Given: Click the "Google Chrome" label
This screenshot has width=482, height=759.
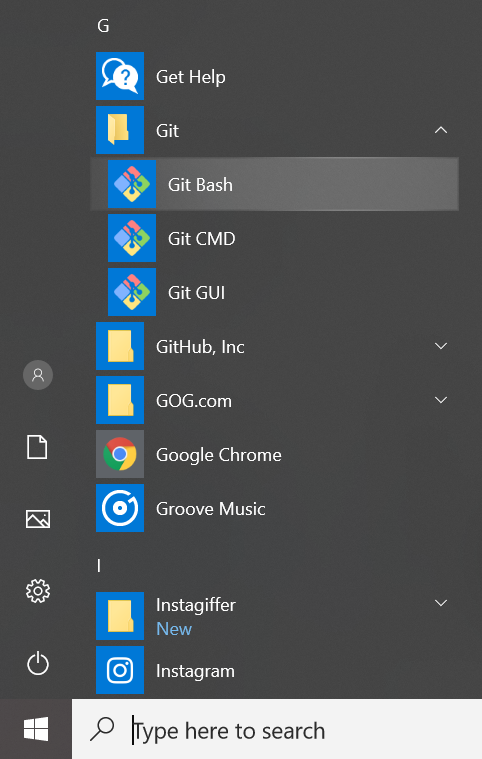Looking at the screenshot, I should 219,455.
